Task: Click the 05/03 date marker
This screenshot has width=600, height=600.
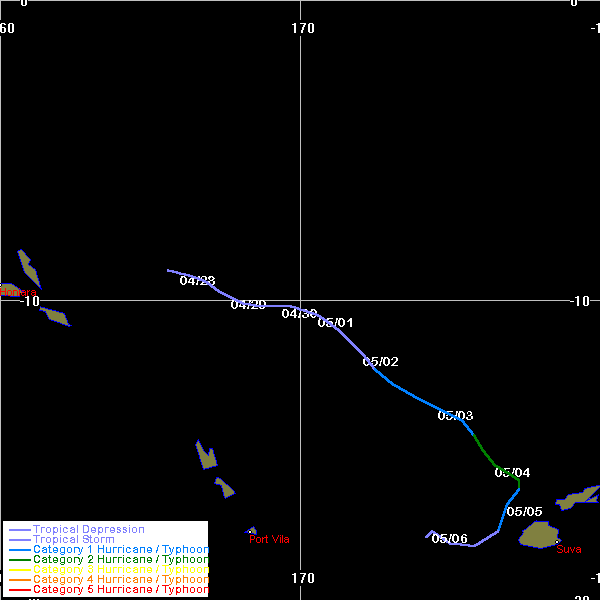Action: coord(455,416)
